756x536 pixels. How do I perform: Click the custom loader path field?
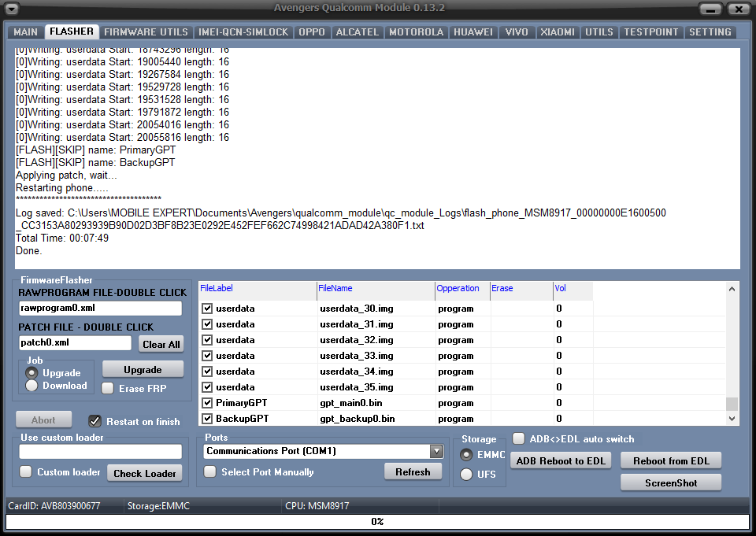(100, 452)
